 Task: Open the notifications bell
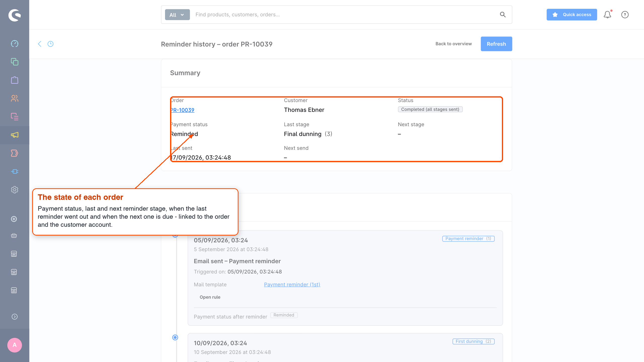coord(607,15)
